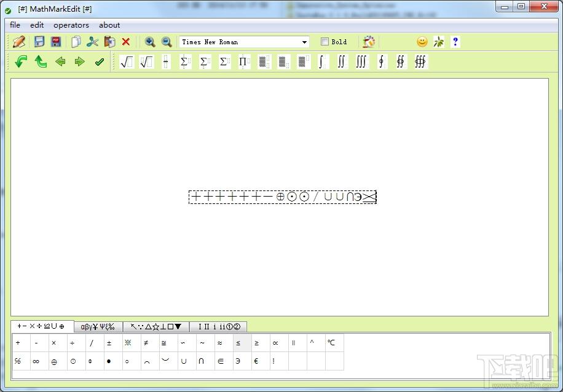Image resolution: width=563 pixels, height=392 pixels.
Task: Insert the less-than-or-equal ≤ symbol
Action: [x=242, y=343]
